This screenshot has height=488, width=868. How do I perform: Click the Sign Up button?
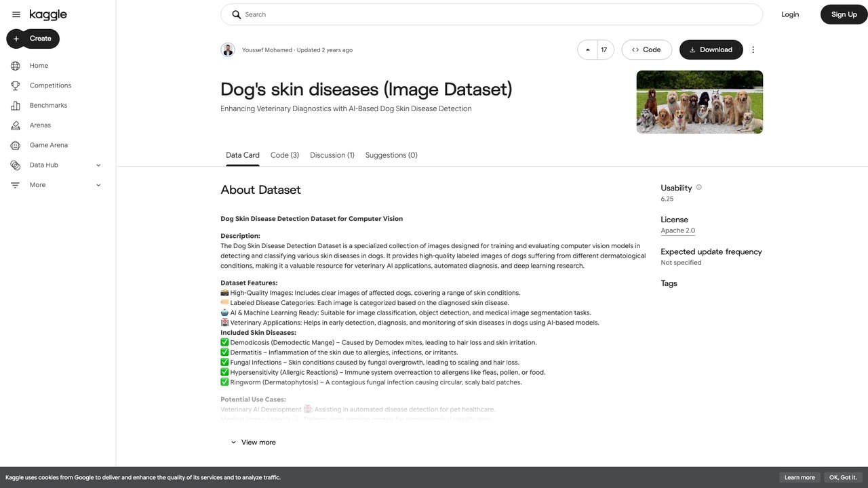tap(844, 14)
